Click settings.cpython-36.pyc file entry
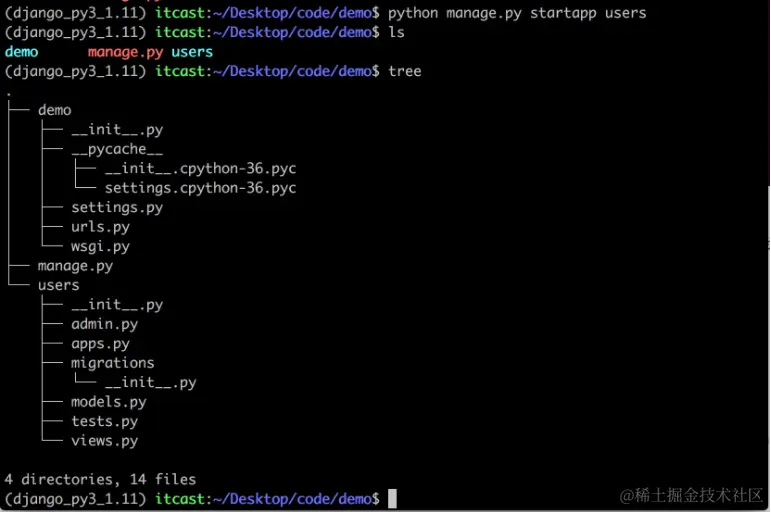The height and width of the screenshot is (512, 771). click(x=200, y=188)
